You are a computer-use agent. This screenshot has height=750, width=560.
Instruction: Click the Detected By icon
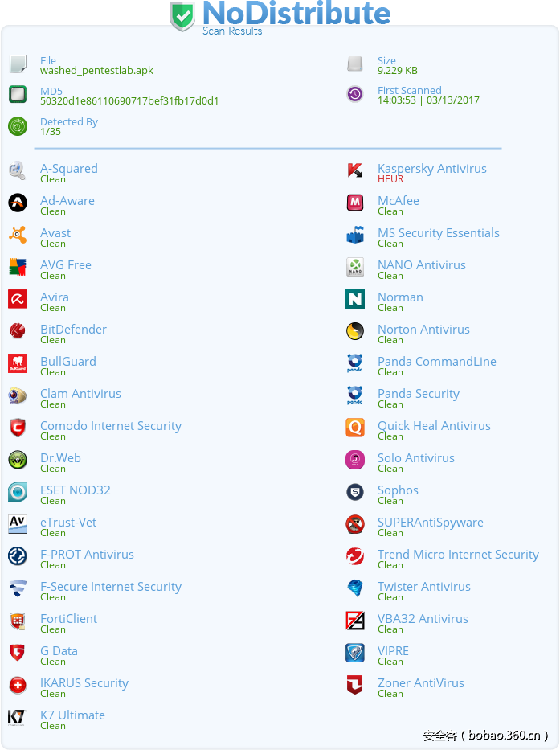tap(18, 126)
